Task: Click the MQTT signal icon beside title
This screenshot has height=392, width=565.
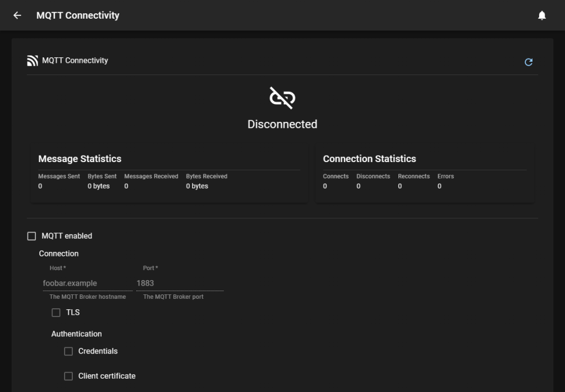Action: pyautogui.click(x=33, y=61)
